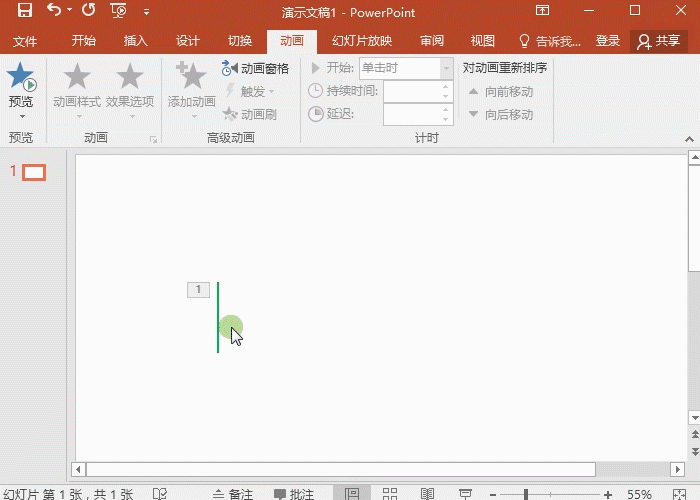The image size is (700, 500).
Task: Click 向前移动 to reorder animation earlier
Action: [x=501, y=92]
